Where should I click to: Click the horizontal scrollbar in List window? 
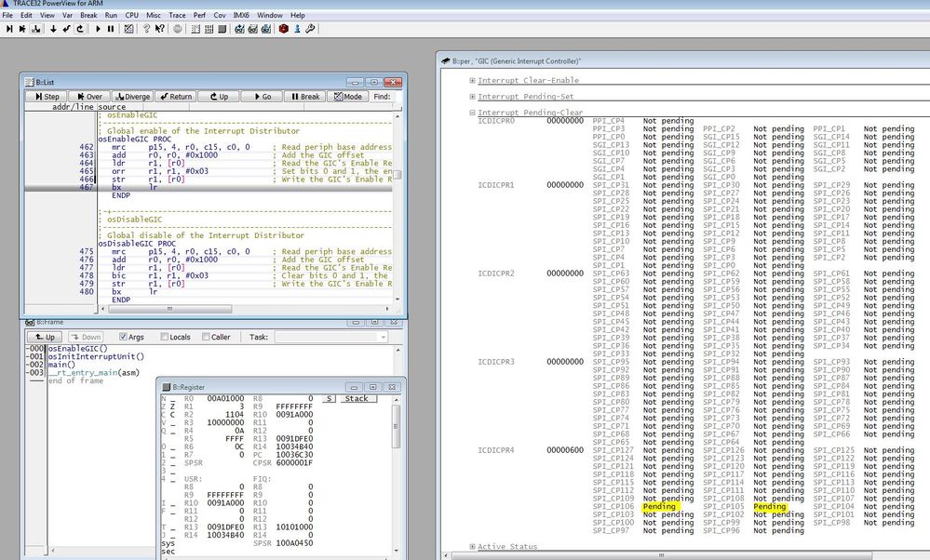pos(246,309)
